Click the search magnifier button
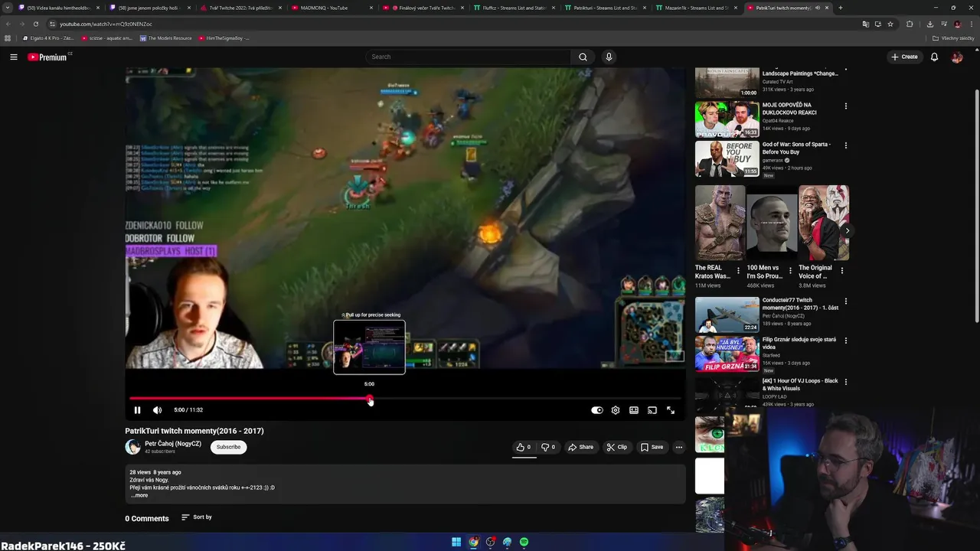This screenshot has width=980, height=551. click(583, 57)
